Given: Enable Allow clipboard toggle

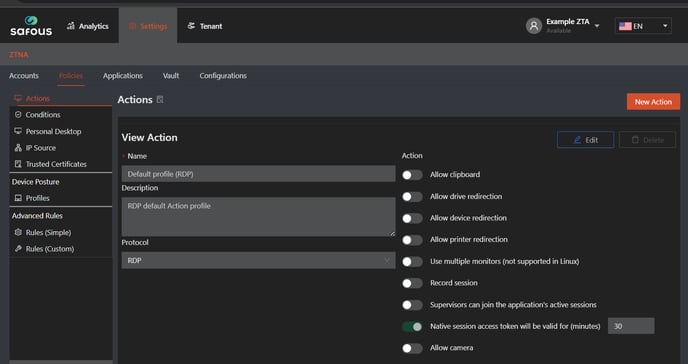Looking at the screenshot, I should coord(412,175).
